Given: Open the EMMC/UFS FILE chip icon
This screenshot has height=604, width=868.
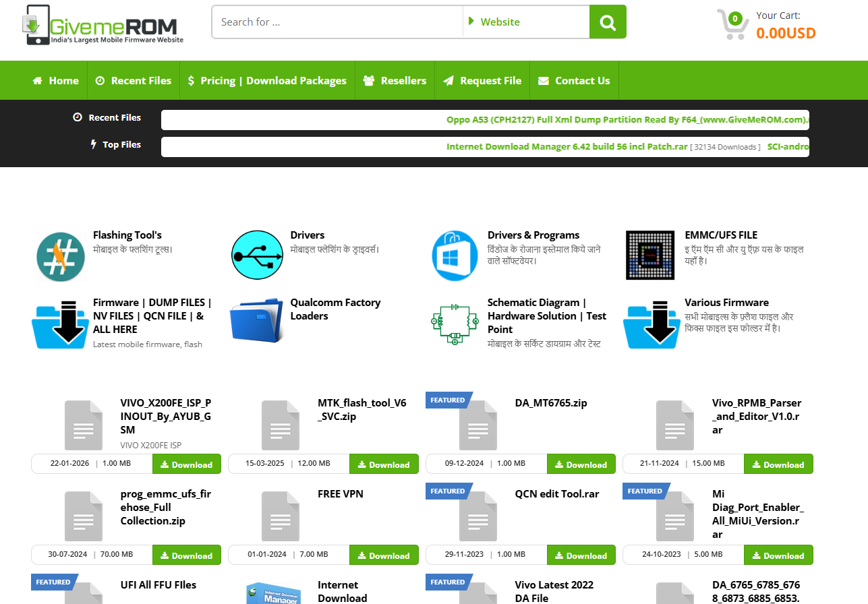Looking at the screenshot, I should (x=650, y=255).
